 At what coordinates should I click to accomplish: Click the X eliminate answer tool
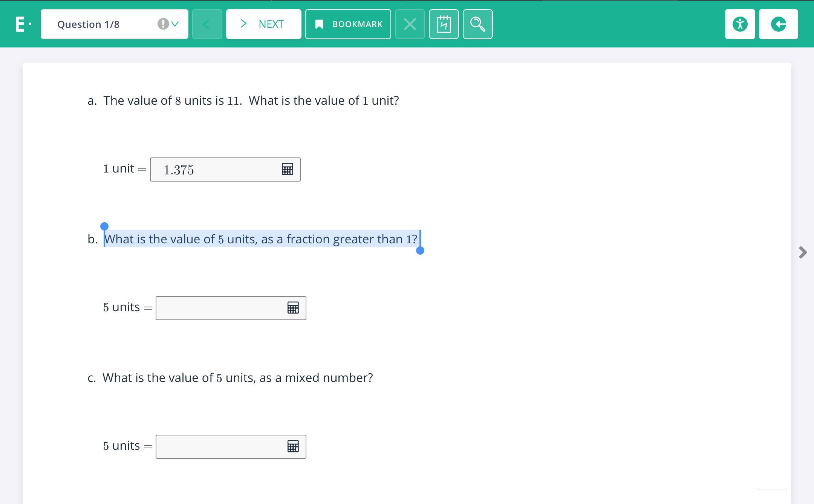pos(410,24)
